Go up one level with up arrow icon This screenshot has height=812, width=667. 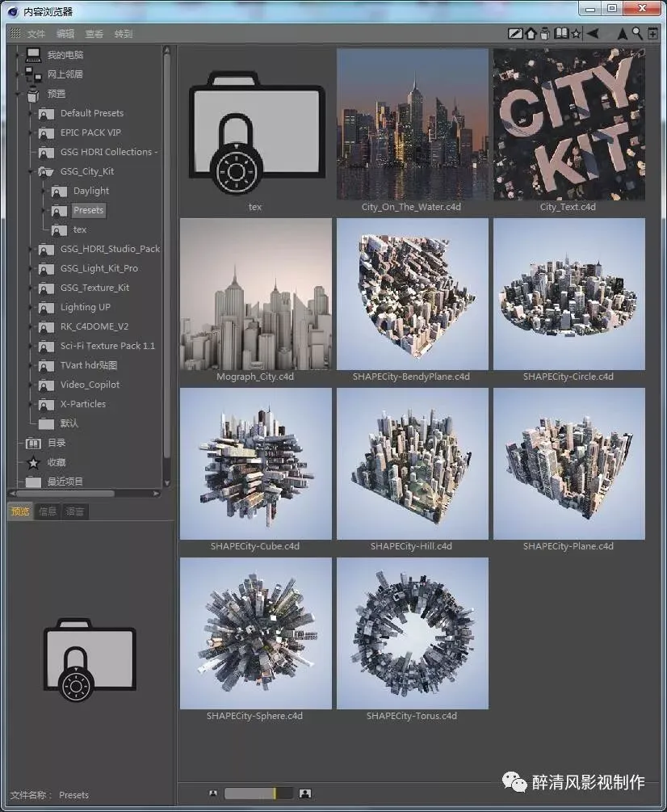click(x=622, y=34)
